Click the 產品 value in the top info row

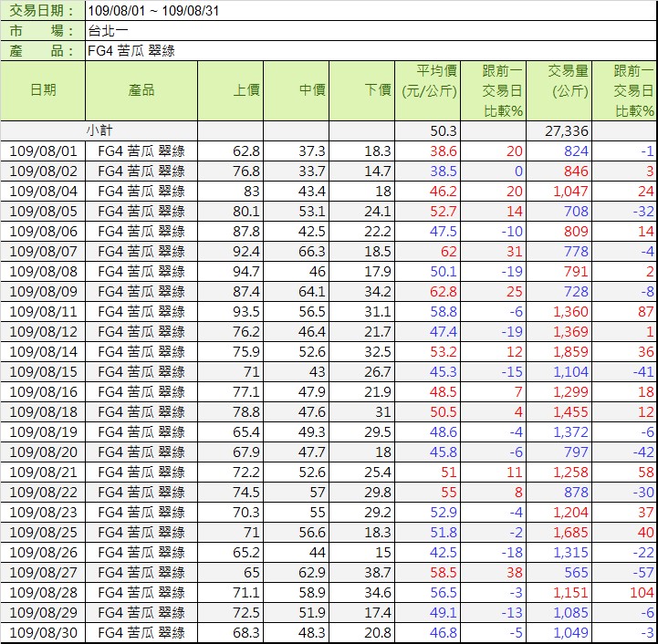pyautogui.click(x=130, y=51)
